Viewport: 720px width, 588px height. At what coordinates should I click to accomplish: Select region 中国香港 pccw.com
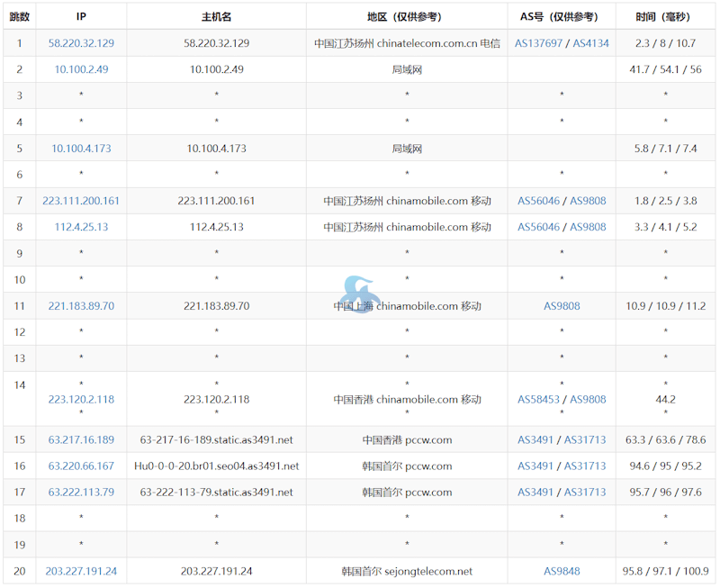[407, 439]
